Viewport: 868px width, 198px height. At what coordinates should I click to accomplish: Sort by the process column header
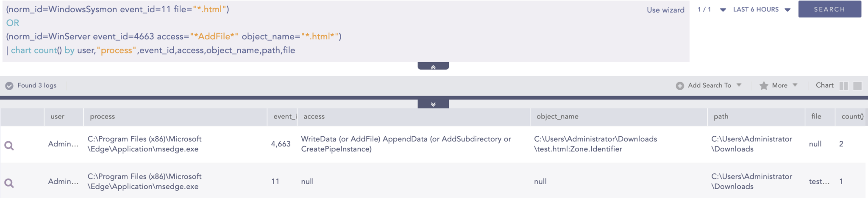[103, 116]
